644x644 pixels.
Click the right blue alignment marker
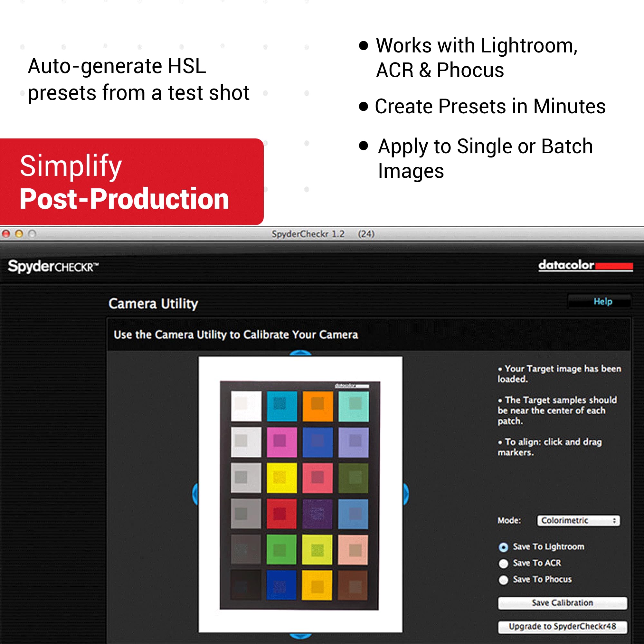[x=406, y=494]
